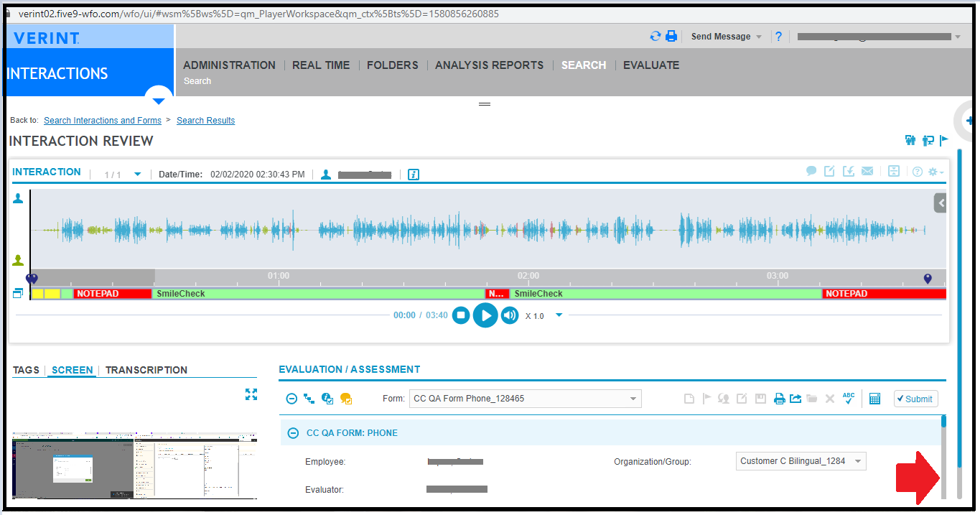Open the calculator icon in evaluation toolbar

pos(874,399)
